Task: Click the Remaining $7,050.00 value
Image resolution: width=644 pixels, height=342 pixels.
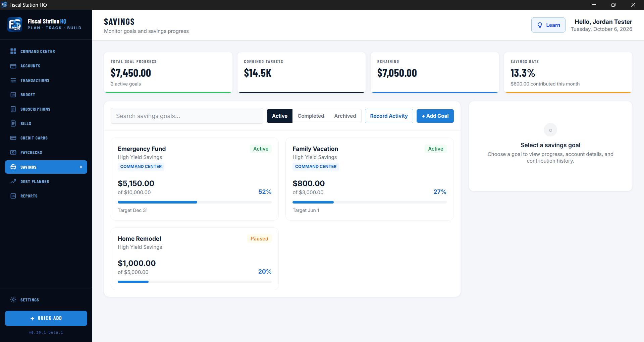Action: [397, 73]
